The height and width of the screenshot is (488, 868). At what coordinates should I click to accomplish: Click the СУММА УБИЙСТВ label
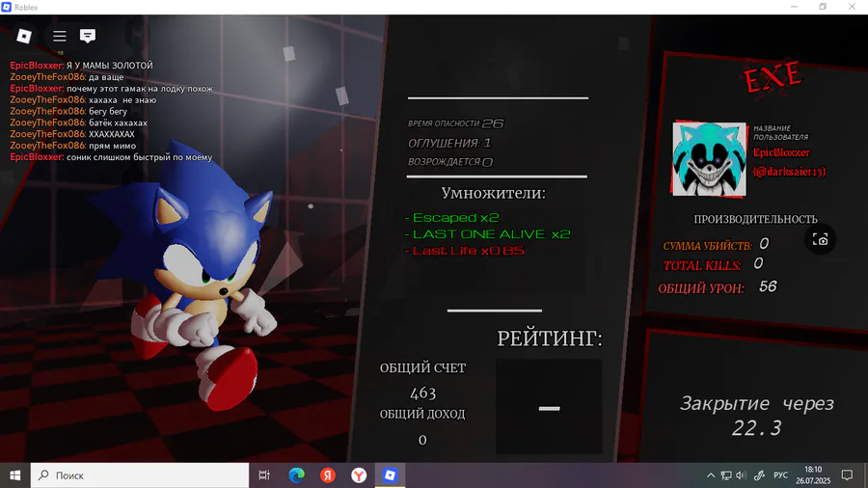tap(708, 246)
